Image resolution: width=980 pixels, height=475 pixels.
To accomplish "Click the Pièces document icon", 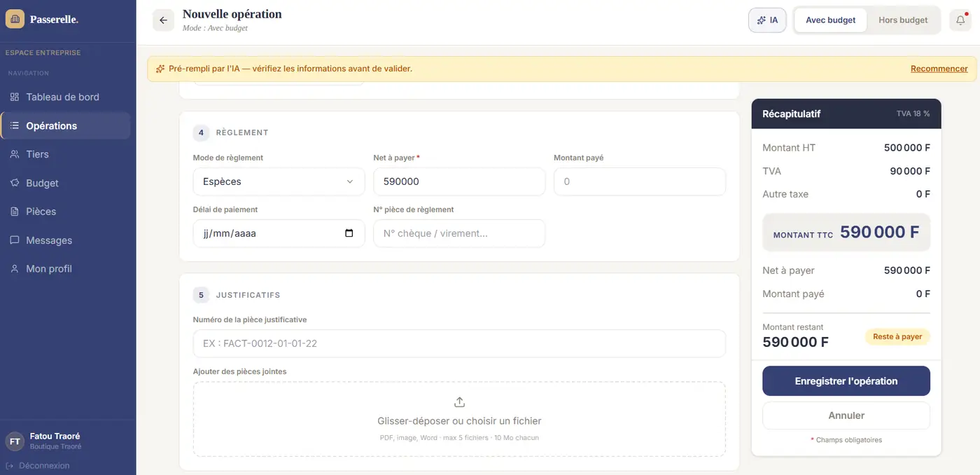I will (15, 212).
